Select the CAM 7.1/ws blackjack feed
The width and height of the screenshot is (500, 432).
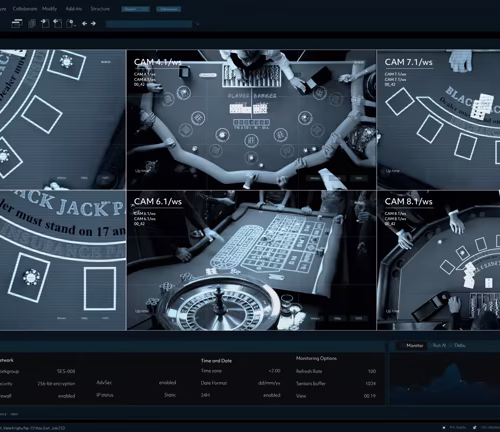click(438, 120)
